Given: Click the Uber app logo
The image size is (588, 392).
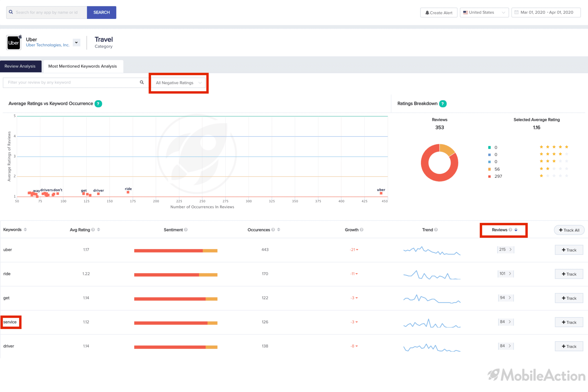Looking at the screenshot, I should pos(14,43).
